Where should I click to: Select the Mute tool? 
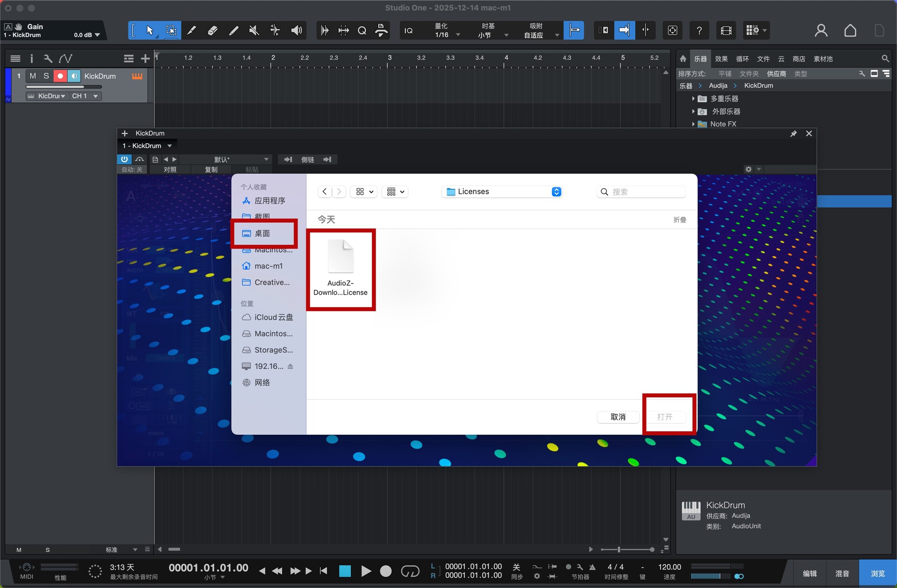click(x=254, y=31)
